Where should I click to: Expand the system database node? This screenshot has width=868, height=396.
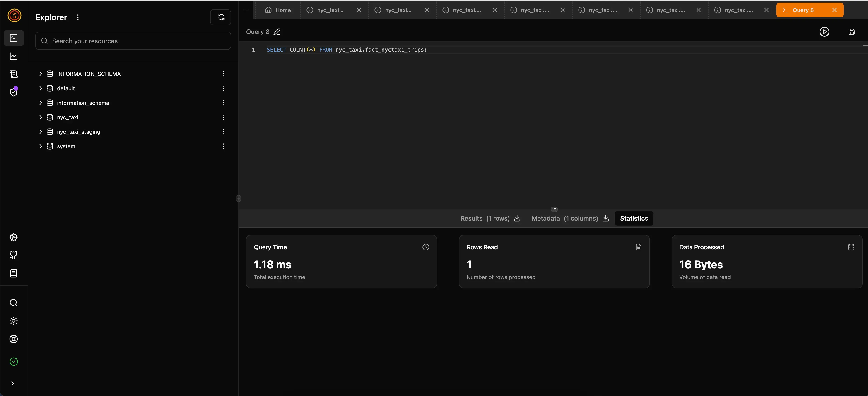pyautogui.click(x=41, y=146)
